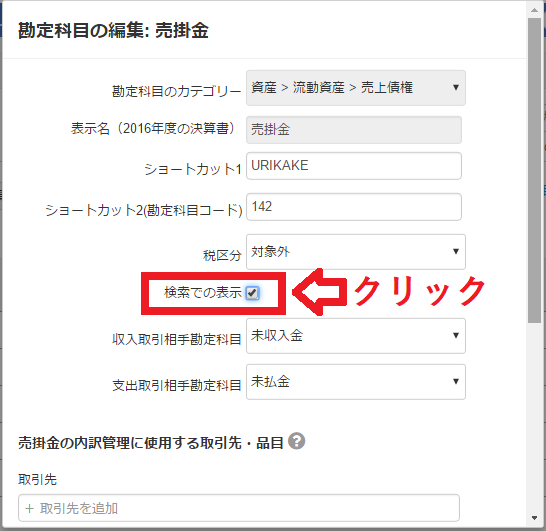Click the 勘定科目の編集: 売掛金 dialog title

tap(113, 30)
